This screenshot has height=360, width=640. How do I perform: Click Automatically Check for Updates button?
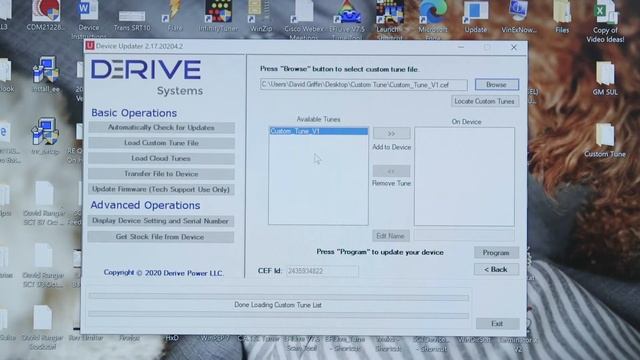[161, 128]
